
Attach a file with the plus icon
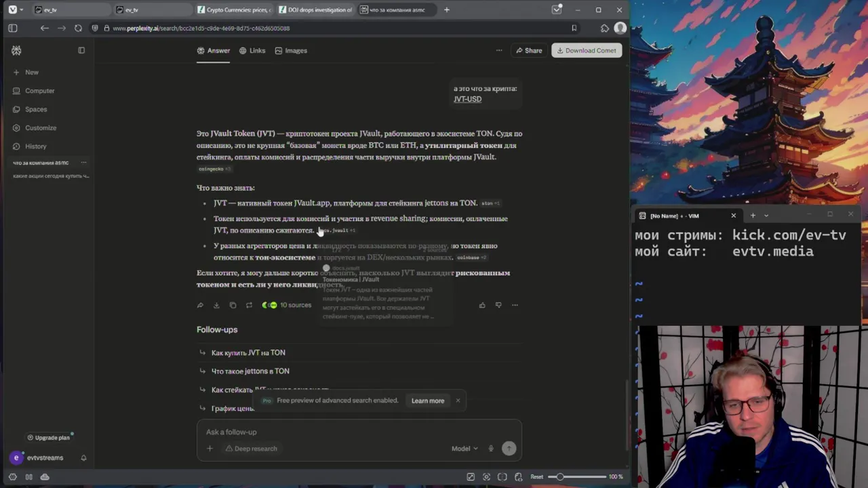click(210, 448)
